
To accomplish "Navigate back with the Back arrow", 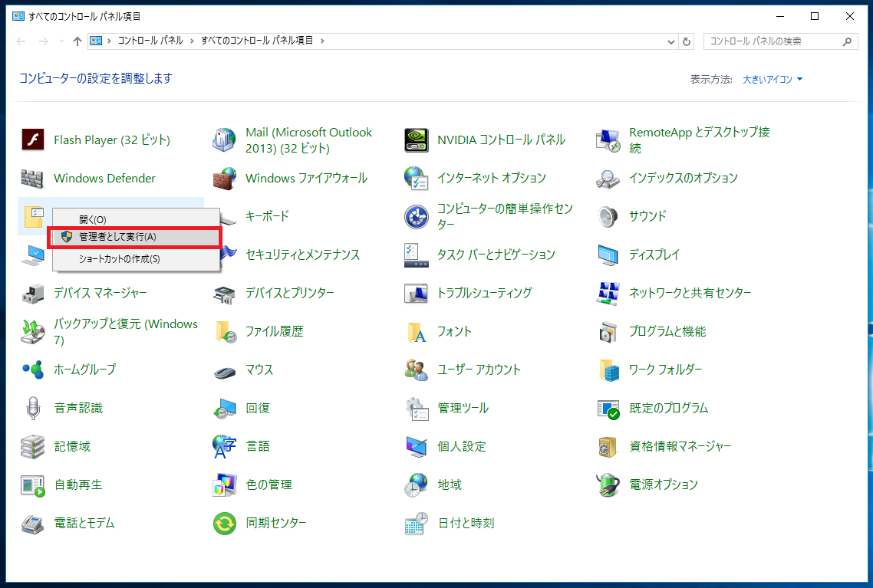I will 21,41.
